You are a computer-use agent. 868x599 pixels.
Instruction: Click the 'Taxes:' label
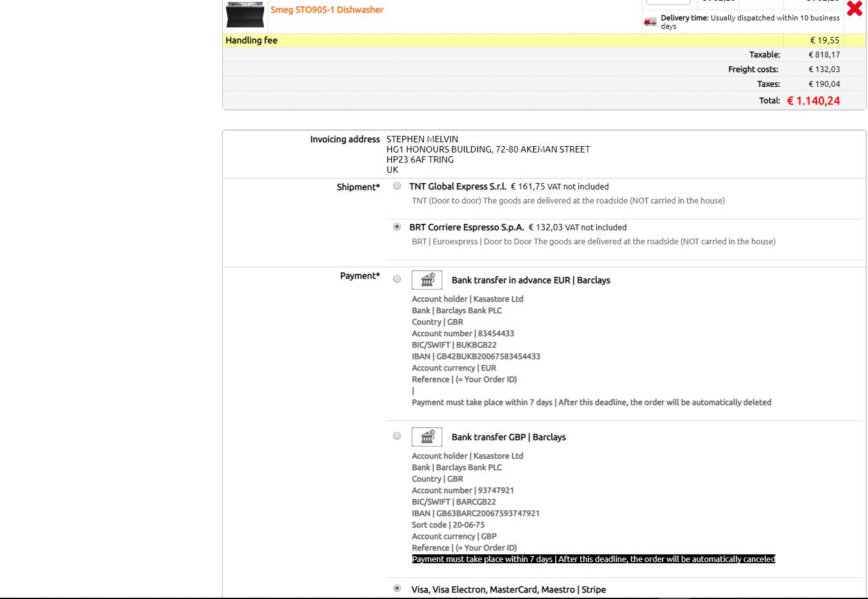coord(768,84)
